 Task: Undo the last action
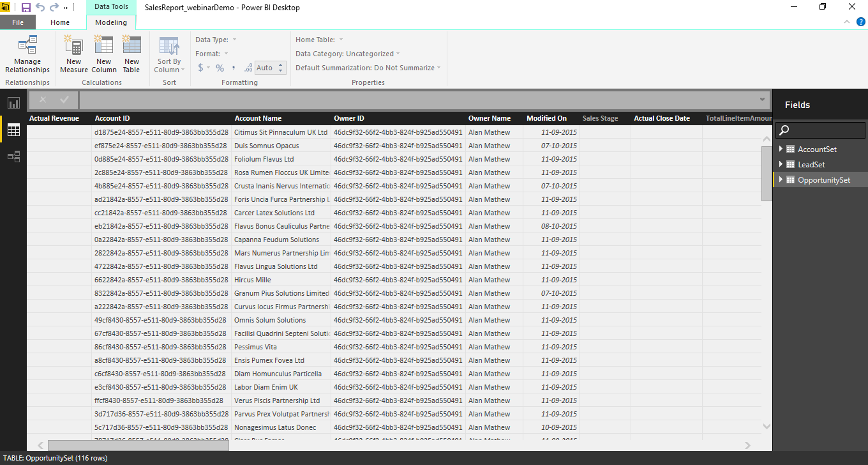point(40,8)
